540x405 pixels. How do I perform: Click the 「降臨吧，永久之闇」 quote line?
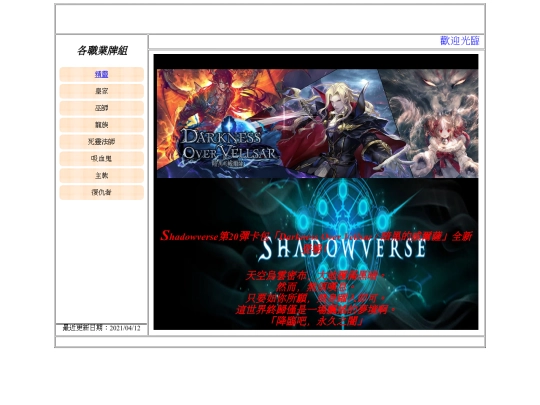[316, 321]
